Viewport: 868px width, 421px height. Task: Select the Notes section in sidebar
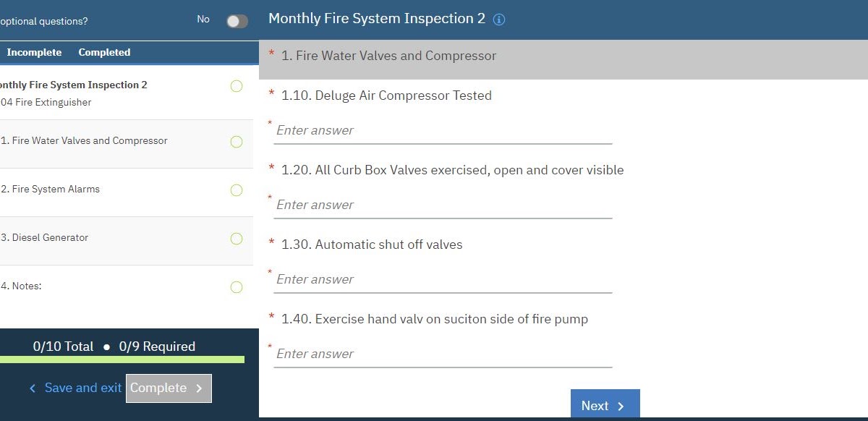tap(22, 286)
